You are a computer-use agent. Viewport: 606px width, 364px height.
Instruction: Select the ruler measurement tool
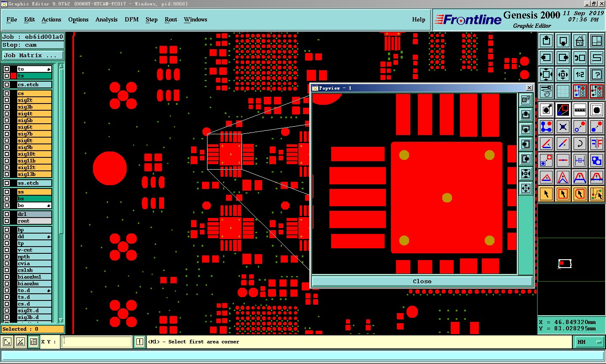[580, 110]
